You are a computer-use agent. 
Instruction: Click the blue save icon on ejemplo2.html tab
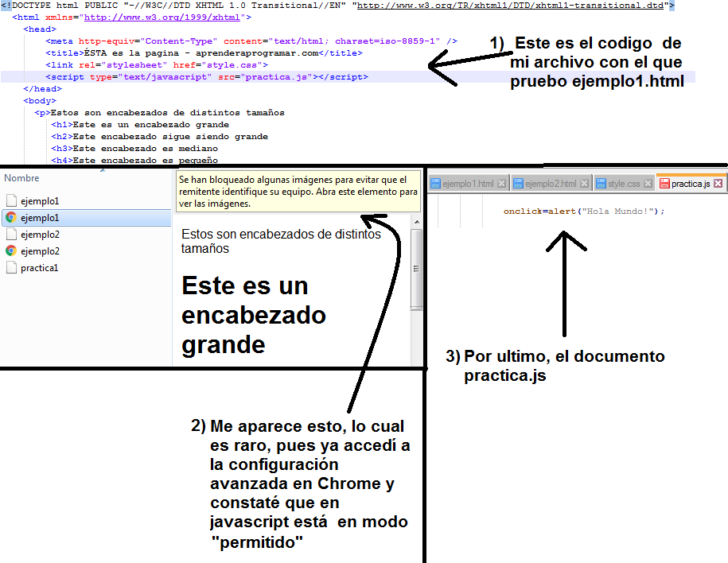coord(519,184)
